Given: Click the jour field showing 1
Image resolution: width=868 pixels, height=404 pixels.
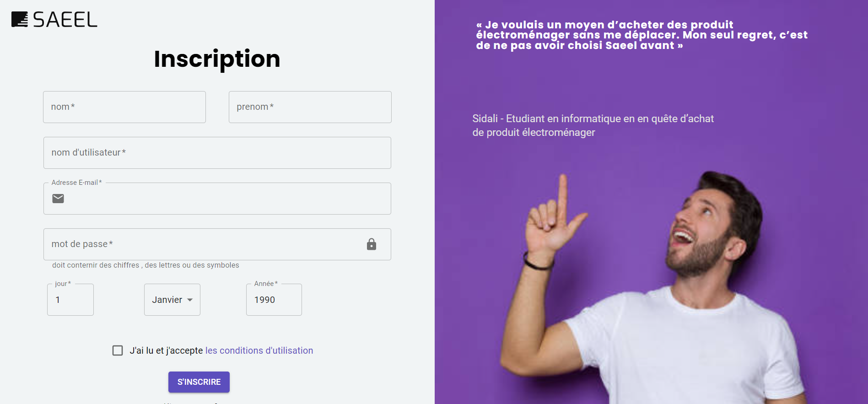Looking at the screenshot, I should (70, 300).
